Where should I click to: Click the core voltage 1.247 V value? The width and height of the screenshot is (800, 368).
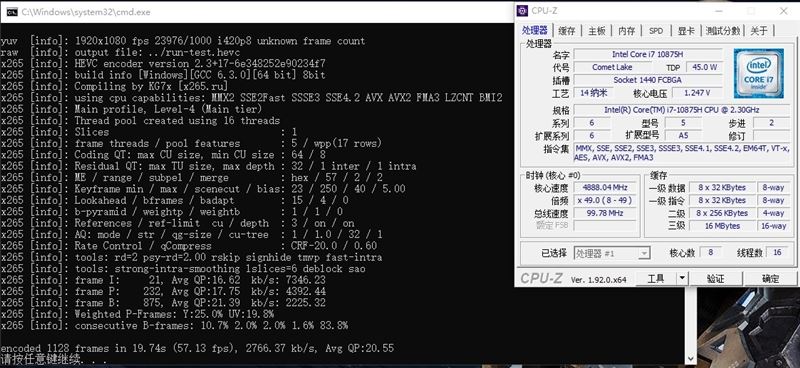coord(697,92)
